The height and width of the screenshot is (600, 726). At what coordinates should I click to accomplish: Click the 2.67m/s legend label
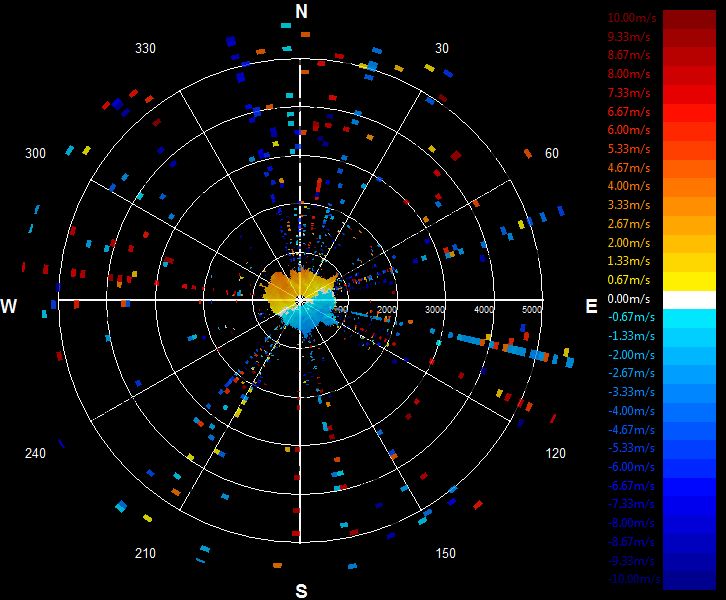629,224
